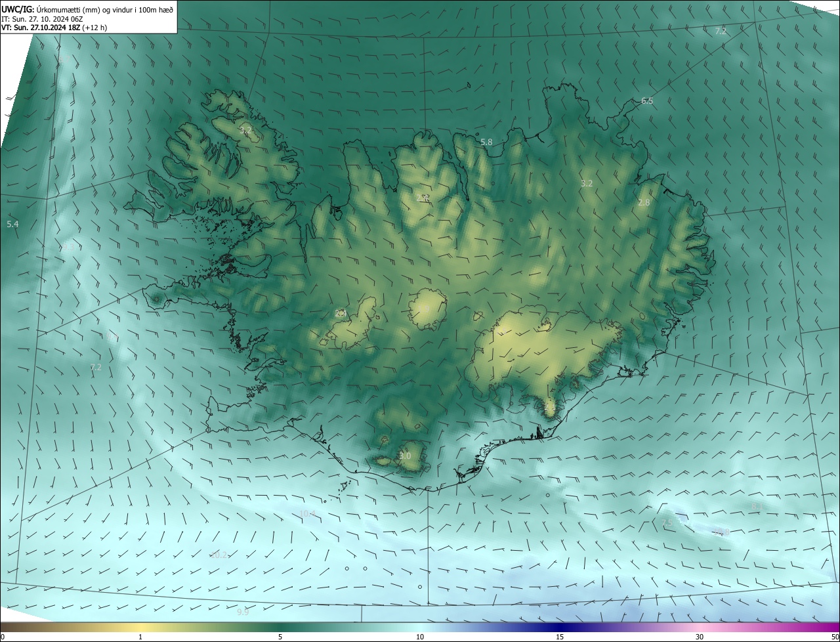Click the '10' tick on color scale
840x642 pixels.
pyautogui.click(x=420, y=637)
